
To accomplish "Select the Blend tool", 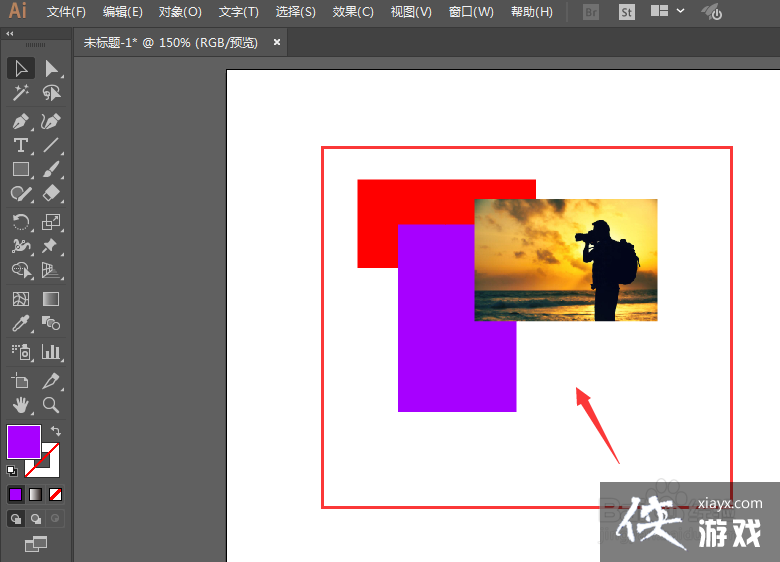I will click(51, 323).
